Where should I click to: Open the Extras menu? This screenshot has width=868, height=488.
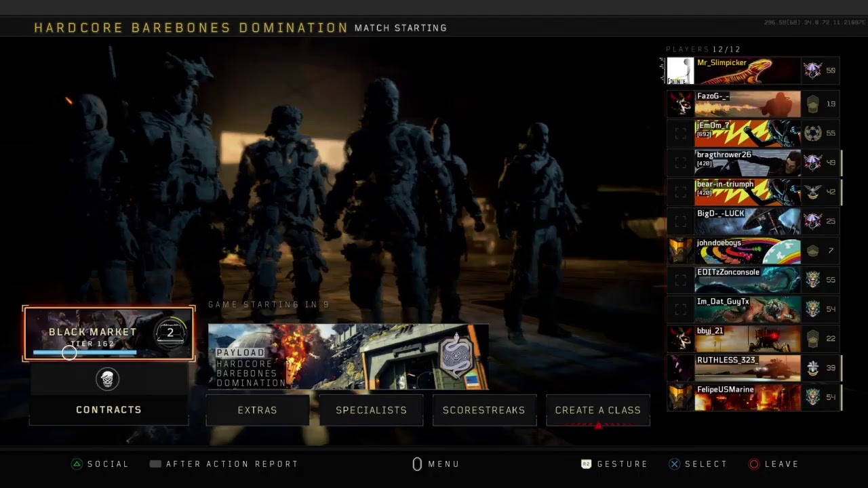coord(258,410)
